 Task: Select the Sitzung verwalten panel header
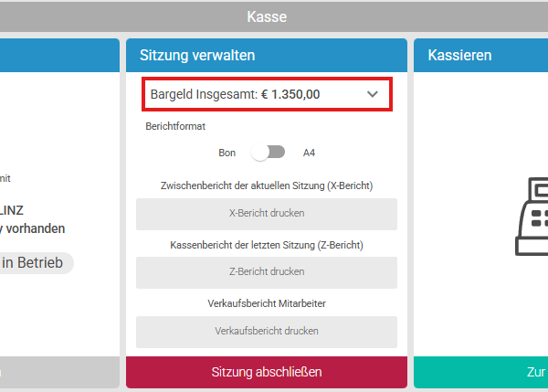[267, 56]
